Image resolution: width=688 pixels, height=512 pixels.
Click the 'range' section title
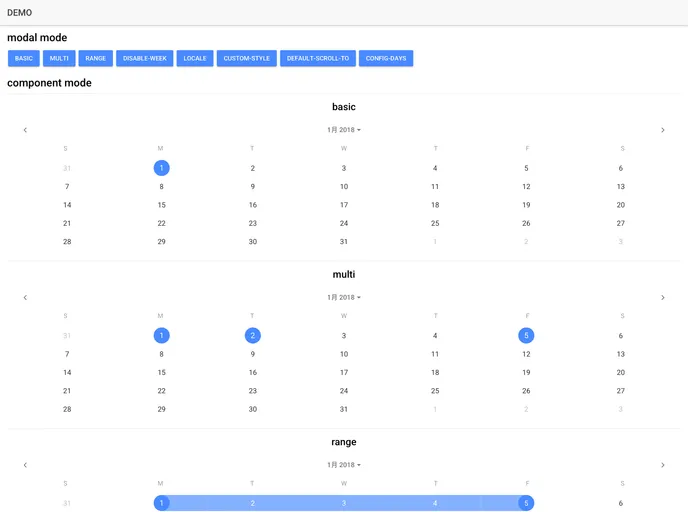[344, 442]
